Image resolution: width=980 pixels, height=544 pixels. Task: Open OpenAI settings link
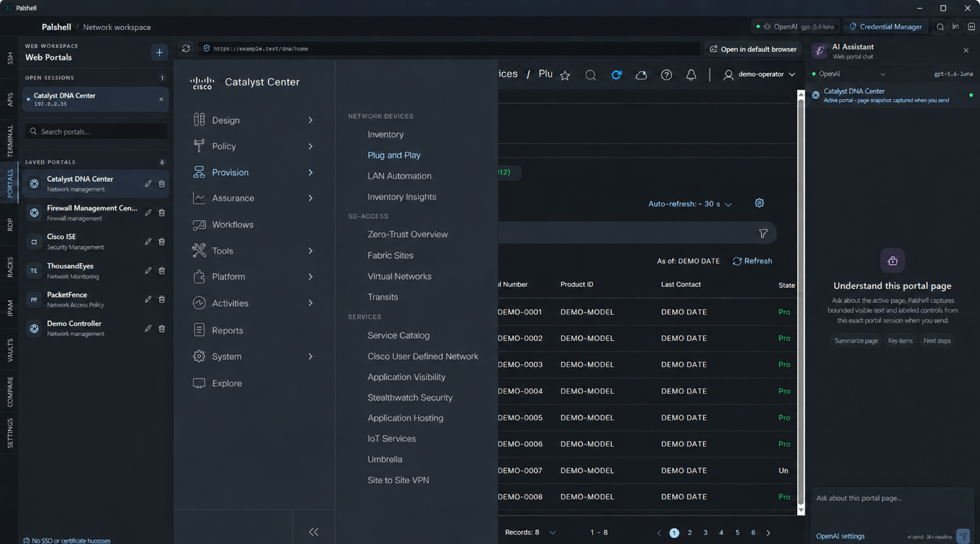click(840, 536)
